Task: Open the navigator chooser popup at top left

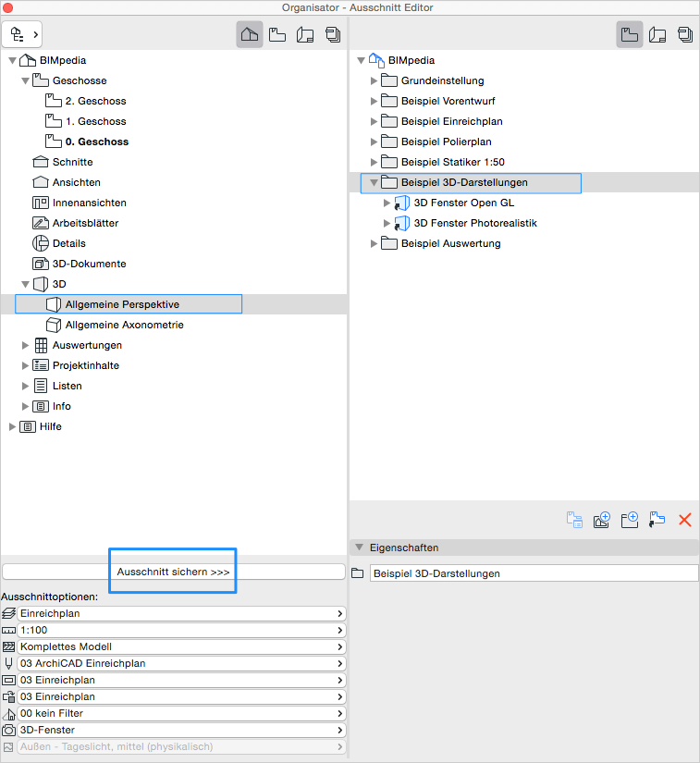Action: click(24, 34)
